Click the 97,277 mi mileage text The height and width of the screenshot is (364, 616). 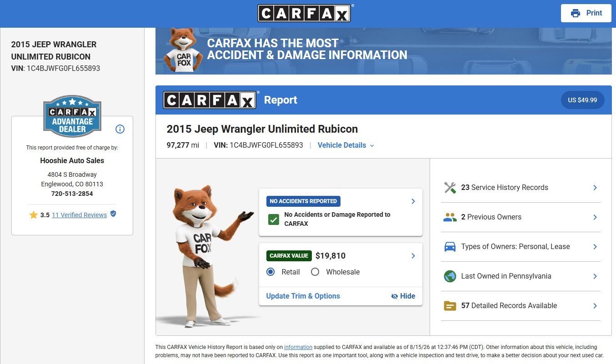tap(183, 145)
